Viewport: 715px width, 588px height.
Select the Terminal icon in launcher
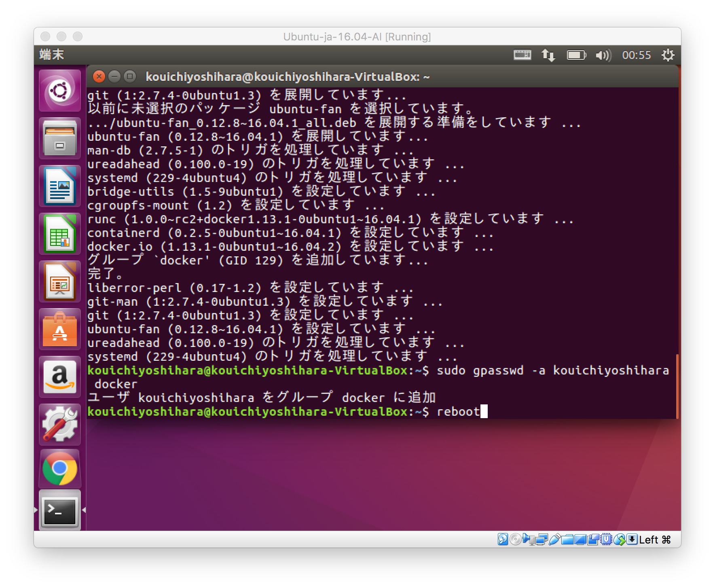click(x=60, y=510)
